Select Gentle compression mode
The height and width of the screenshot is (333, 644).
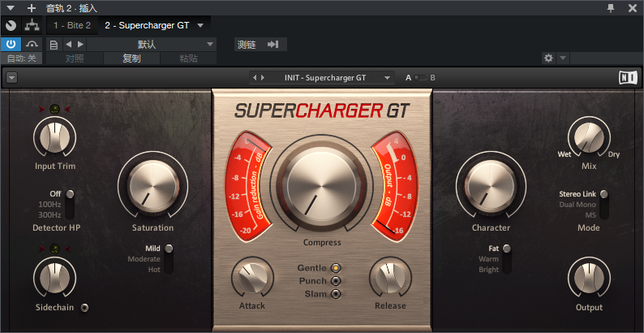point(336,268)
